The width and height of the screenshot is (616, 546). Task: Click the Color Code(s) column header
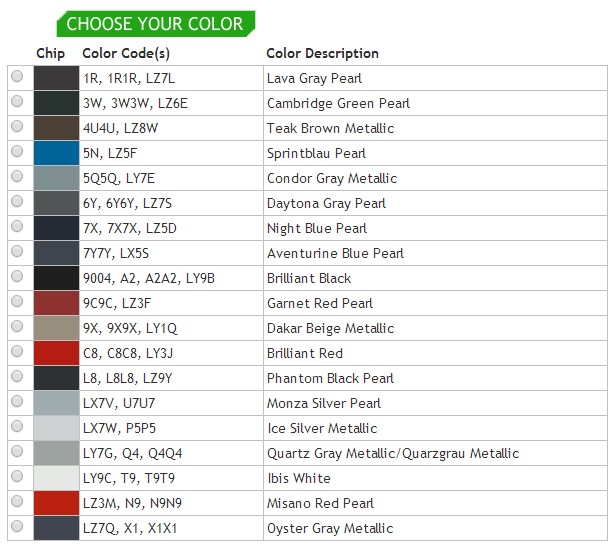tap(126, 53)
